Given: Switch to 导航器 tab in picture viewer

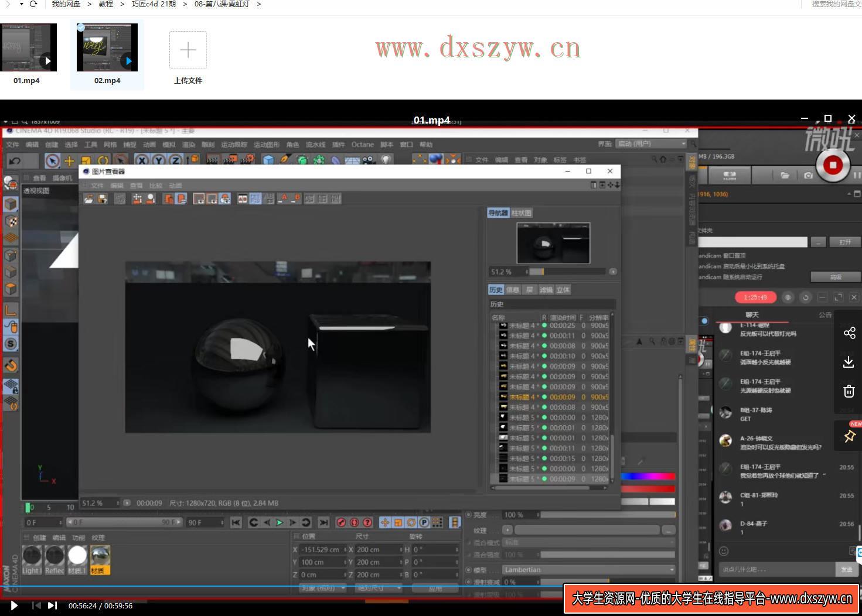Looking at the screenshot, I should coord(498,213).
